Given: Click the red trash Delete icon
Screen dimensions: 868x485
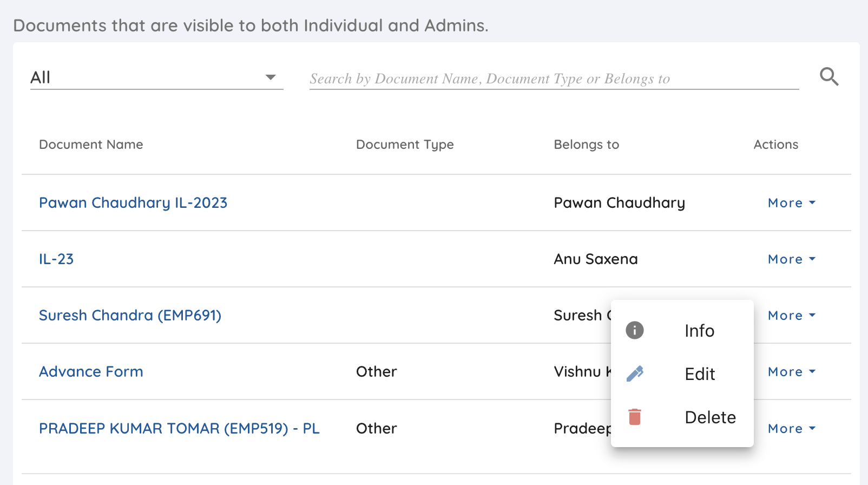Looking at the screenshot, I should tap(634, 417).
